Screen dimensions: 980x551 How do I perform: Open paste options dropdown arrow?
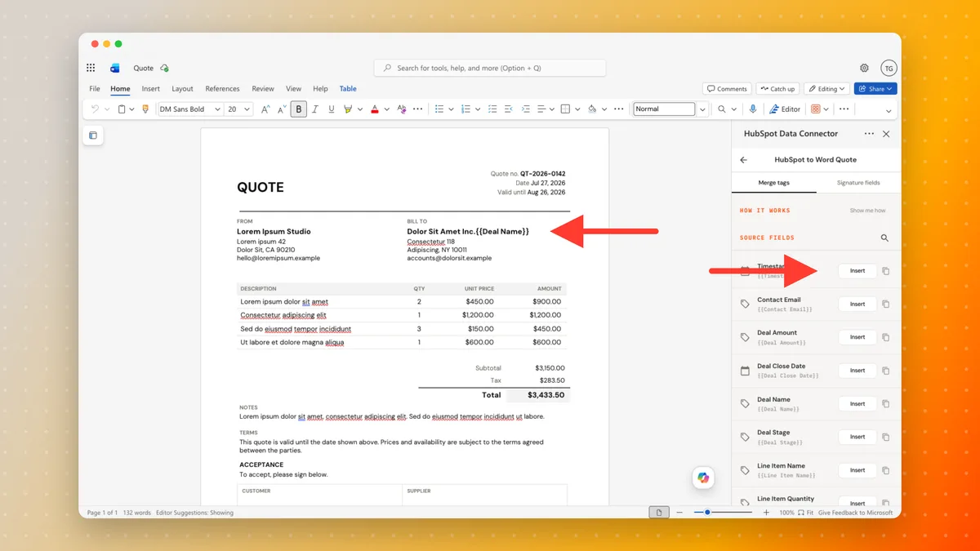click(x=132, y=109)
